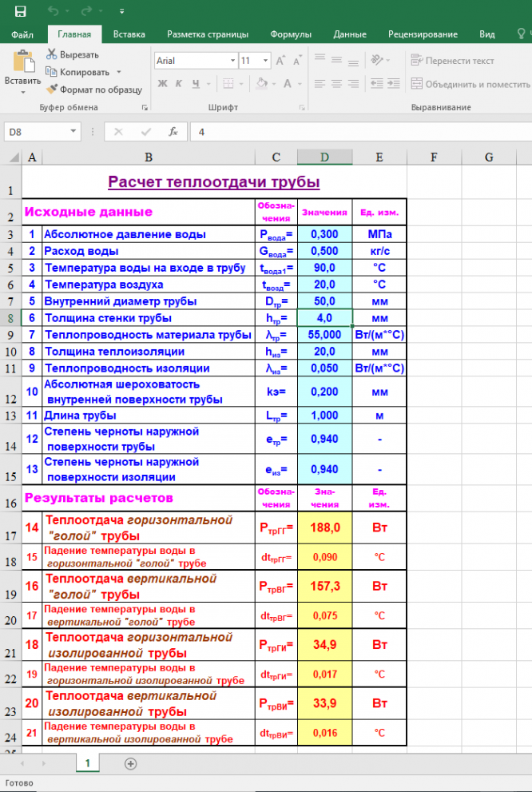Expand the Копировать dropdown arrow

[x=118, y=72]
